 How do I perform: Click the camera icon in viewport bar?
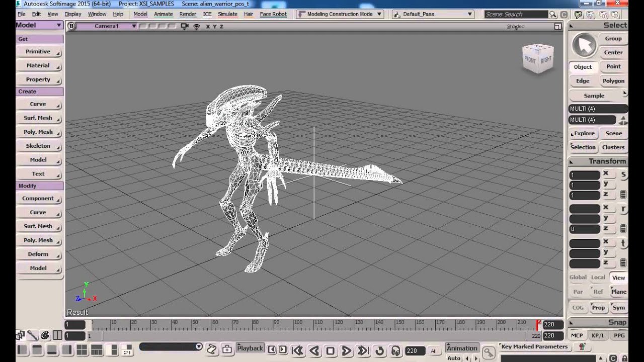(184, 26)
